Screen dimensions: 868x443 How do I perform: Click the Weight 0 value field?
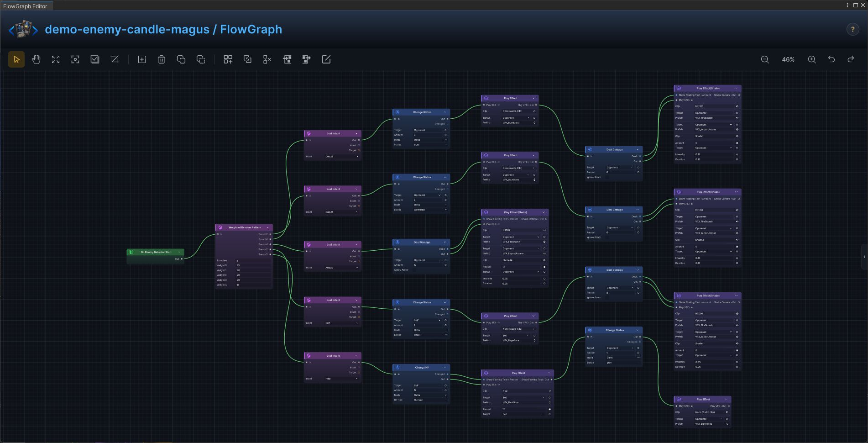(253, 265)
